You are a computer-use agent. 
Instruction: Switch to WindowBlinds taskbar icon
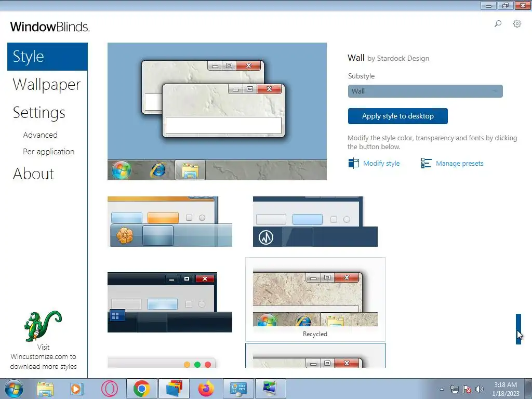tap(174, 389)
